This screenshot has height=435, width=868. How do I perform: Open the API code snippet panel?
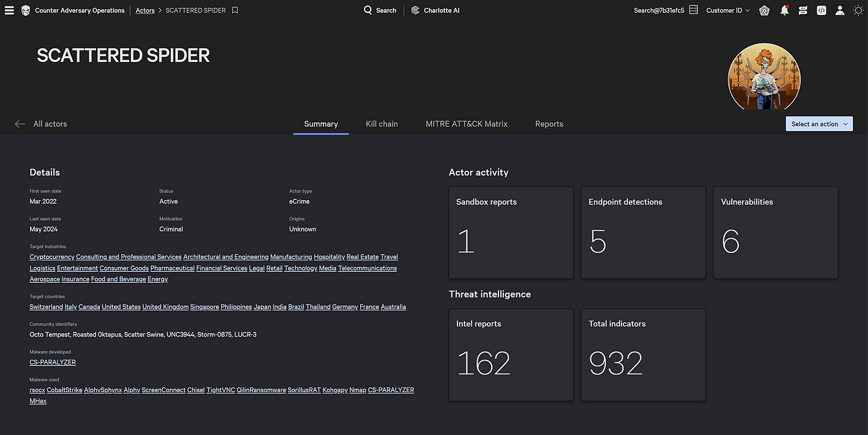[x=821, y=10]
